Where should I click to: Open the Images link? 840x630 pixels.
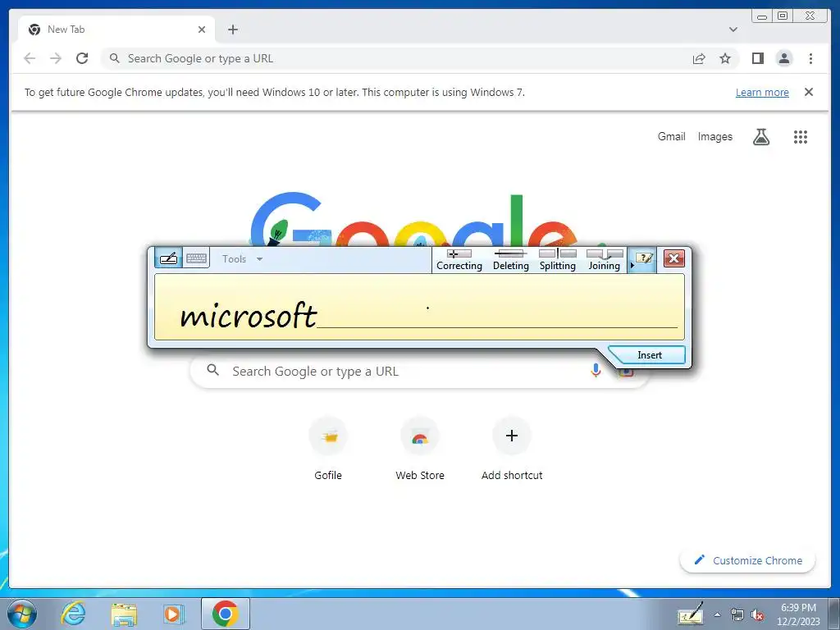coord(714,137)
